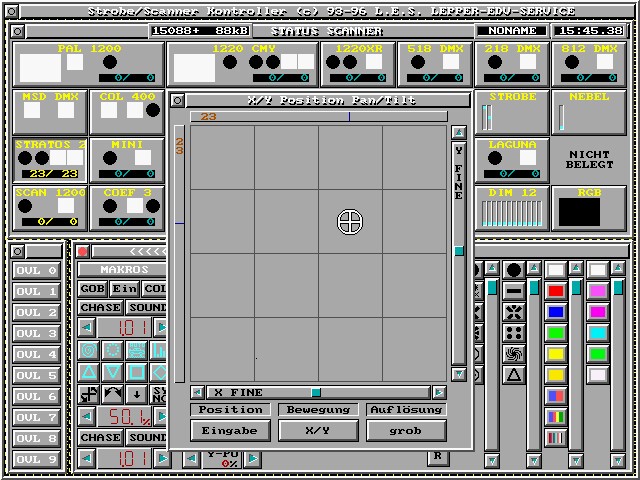Select the PAL 1200 fixture panel
This screenshot has height=480, width=640.
click(89, 64)
